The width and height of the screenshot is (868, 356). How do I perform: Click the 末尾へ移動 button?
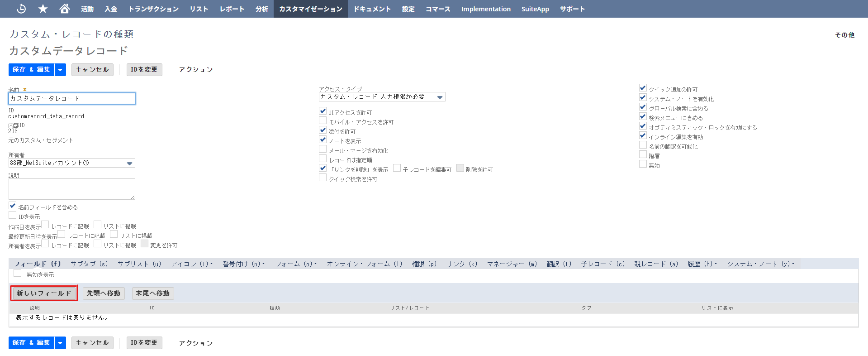(153, 293)
